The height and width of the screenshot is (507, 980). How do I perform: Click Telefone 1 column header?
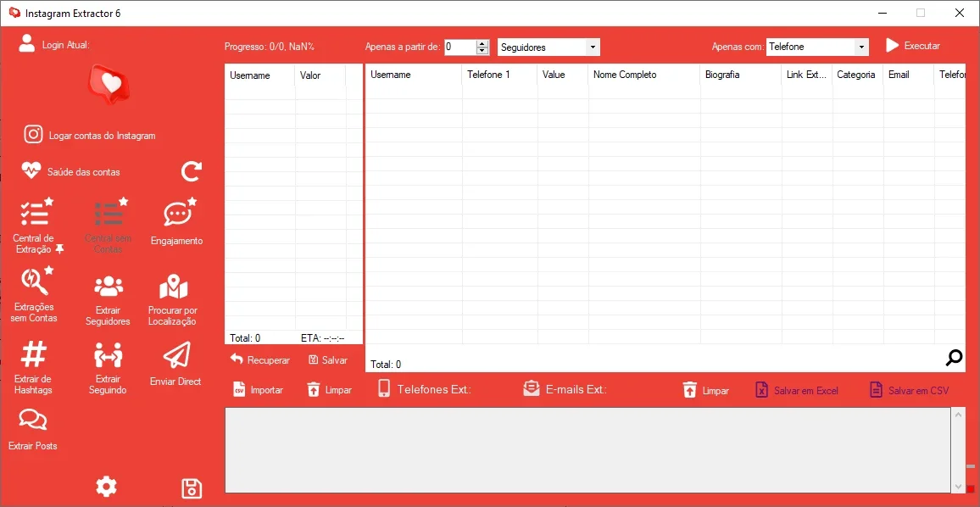[x=499, y=75]
